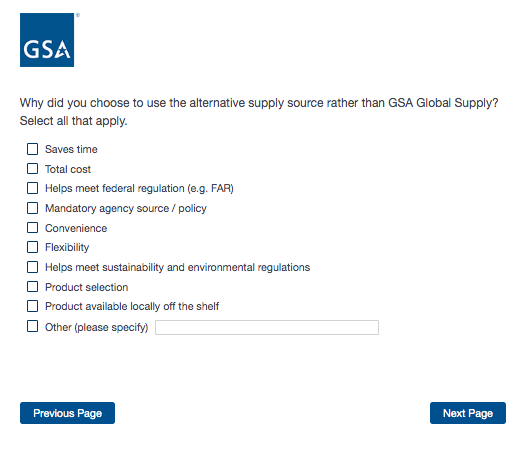Screen dimensions: 522x449
Task: Focus the Other specify text field
Action: point(267,327)
